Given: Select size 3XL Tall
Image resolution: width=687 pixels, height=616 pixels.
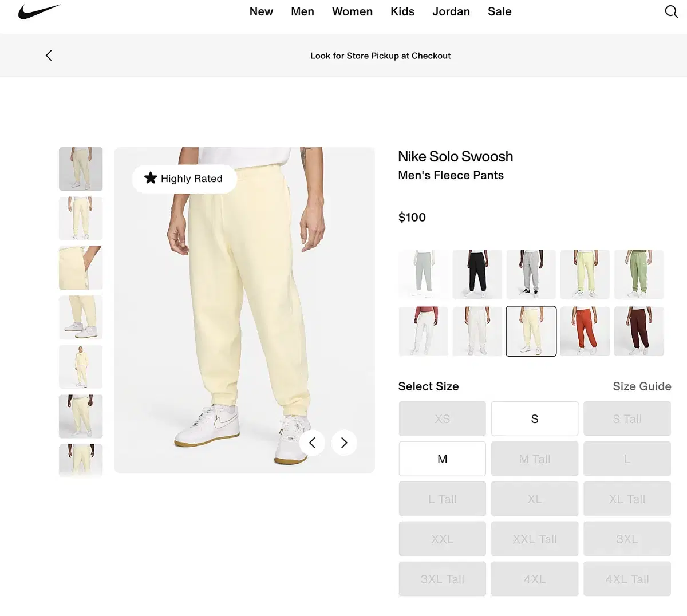Looking at the screenshot, I should click(x=443, y=579).
